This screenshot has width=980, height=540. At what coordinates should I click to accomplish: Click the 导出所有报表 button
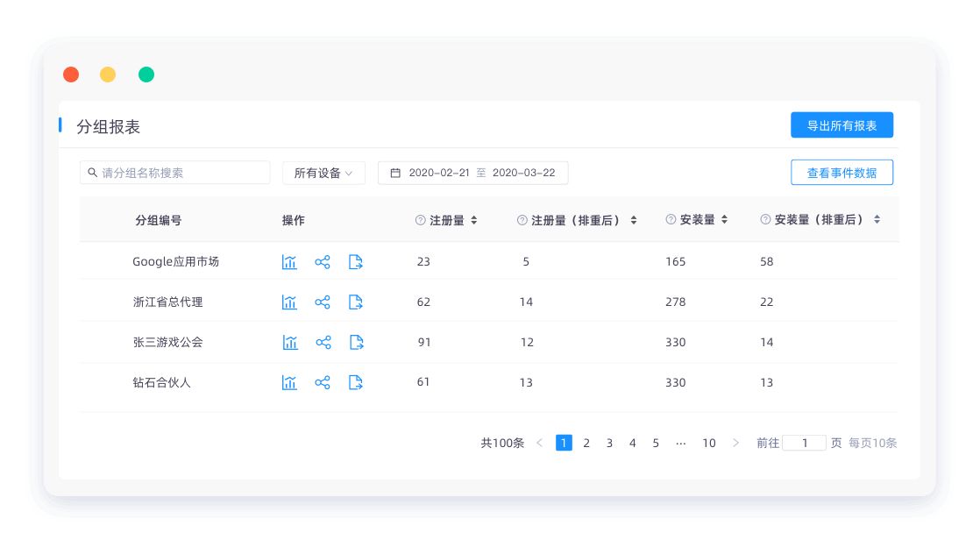pyautogui.click(x=842, y=125)
